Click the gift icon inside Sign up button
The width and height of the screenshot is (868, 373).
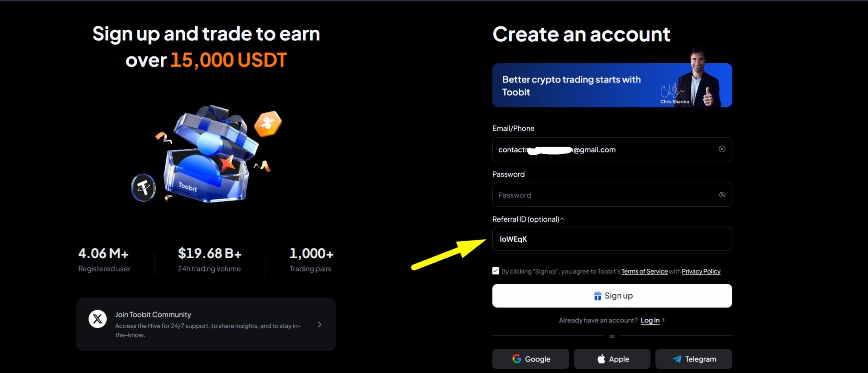tap(598, 295)
